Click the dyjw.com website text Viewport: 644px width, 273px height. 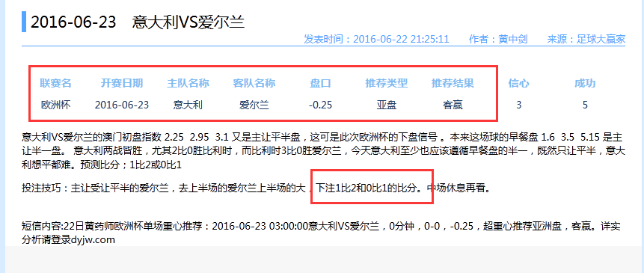click(93, 240)
